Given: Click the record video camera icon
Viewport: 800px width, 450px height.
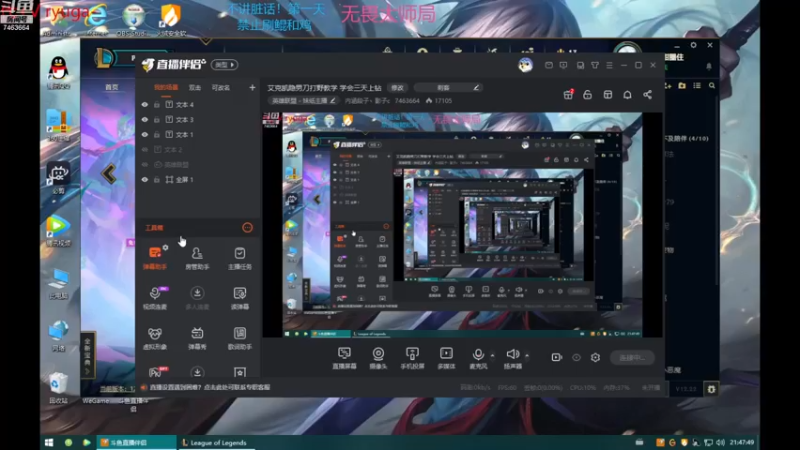Looking at the screenshot, I should (x=557, y=357).
